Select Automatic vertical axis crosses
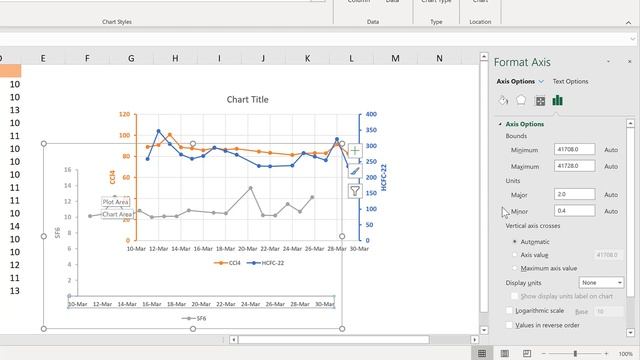This screenshot has width=640, height=360. [x=514, y=242]
